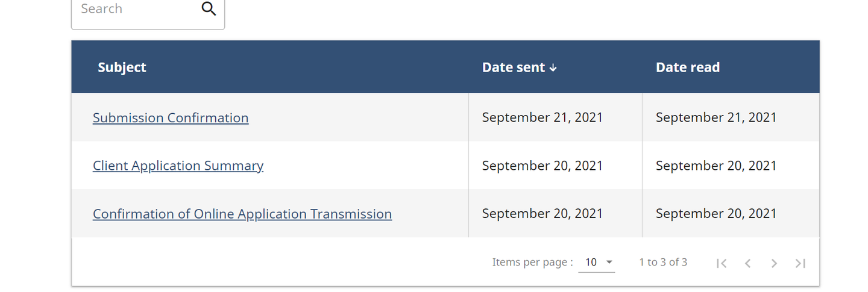Click the magnifying glass search icon
868x292 pixels.
click(209, 9)
